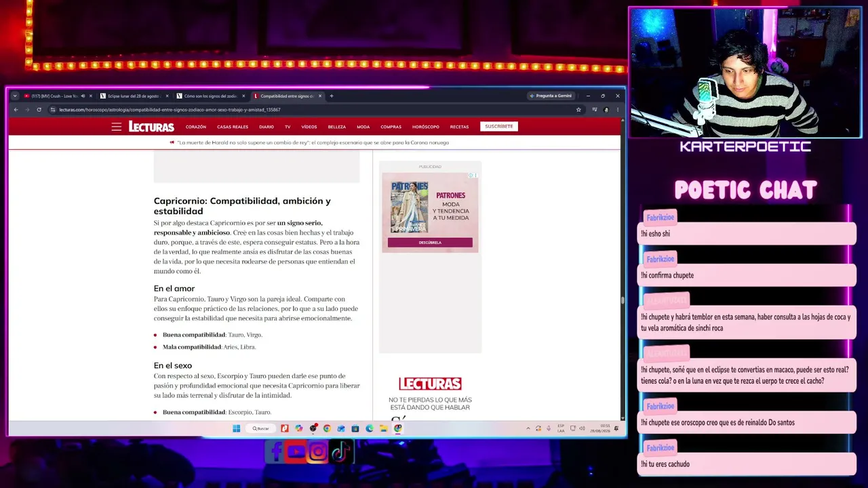This screenshot has width=868, height=488.
Task: Go to the TV section
Action: click(x=288, y=127)
